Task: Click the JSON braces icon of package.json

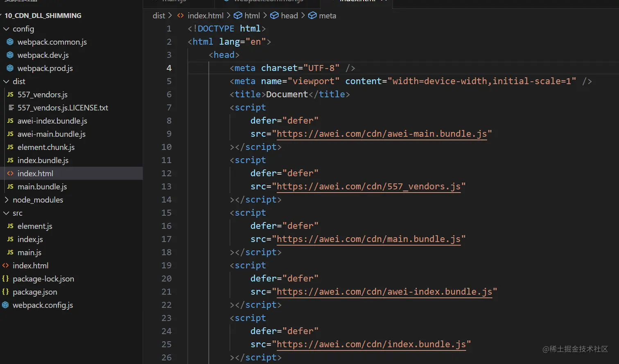Action: [5, 292]
